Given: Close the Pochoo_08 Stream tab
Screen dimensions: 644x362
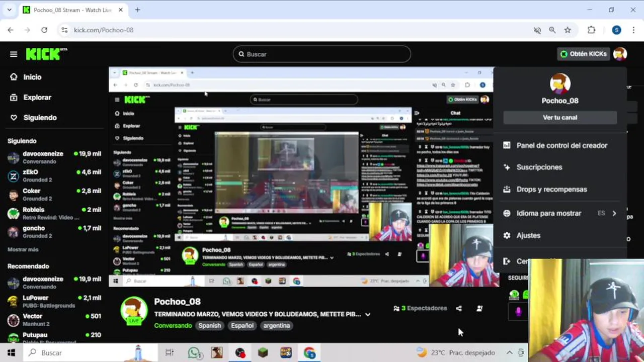Looking at the screenshot, I should [x=121, y=10].
